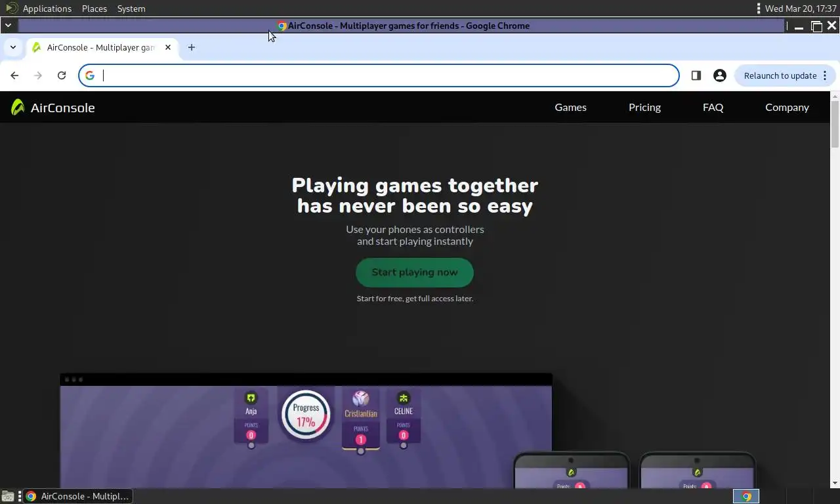Open the Pricing nav link

click(x=644, y=107)
